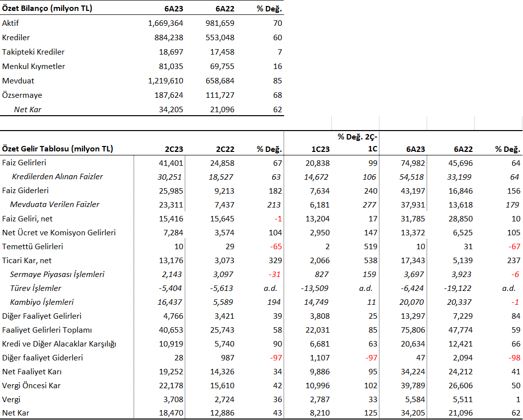
Task: Select 'Diğer faaliyet Giderleri' label
Action: pyautogui.click(x=42, y=357)
